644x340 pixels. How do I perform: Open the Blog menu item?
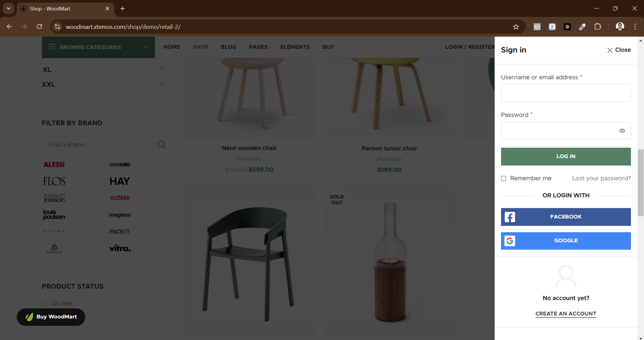point(228,47)
